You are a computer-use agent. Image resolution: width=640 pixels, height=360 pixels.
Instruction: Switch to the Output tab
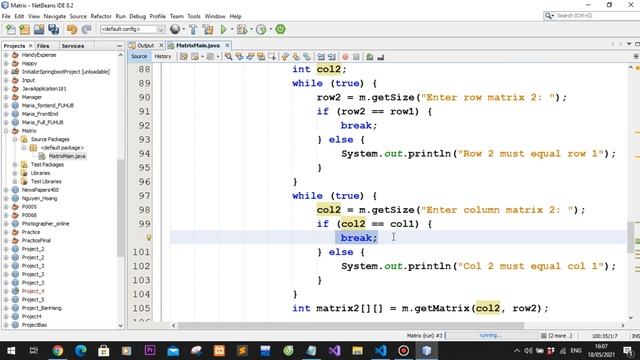click(145, 45)
